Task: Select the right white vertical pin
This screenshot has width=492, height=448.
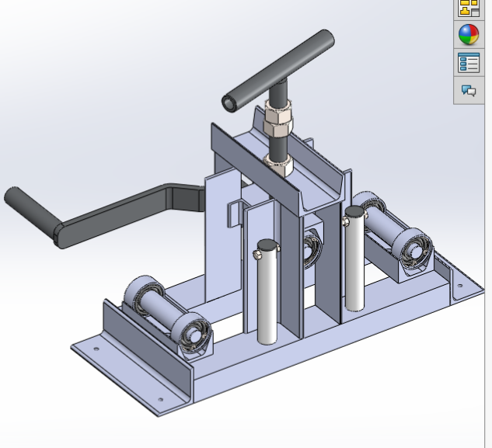Action: pyautogui.click(x=354, y=259)
